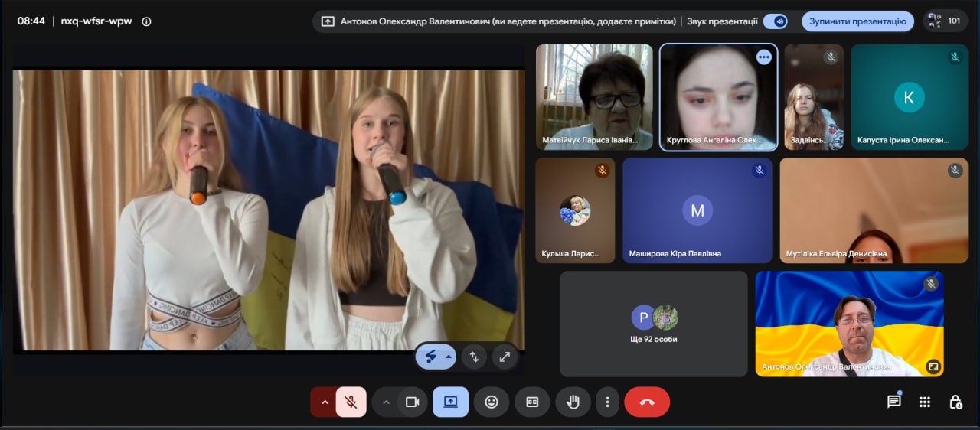Open the Ще 92 особи participants tile

point(654,324)
